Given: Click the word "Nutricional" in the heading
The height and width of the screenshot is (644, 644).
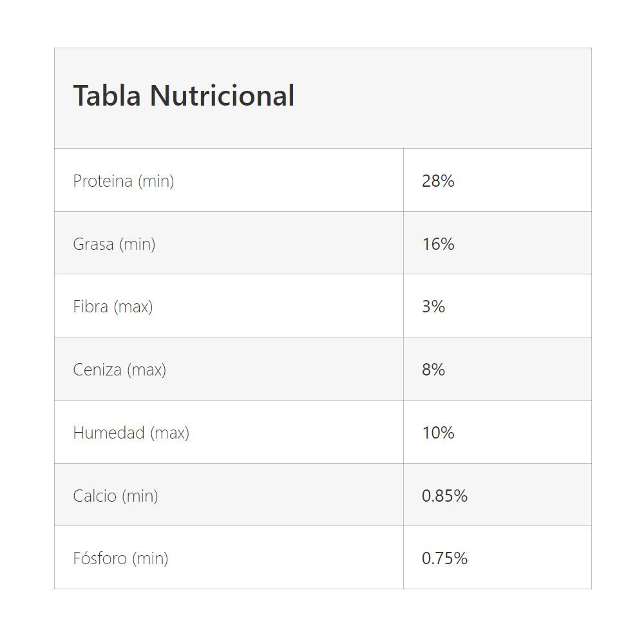Looking at the screenshot, I should (x=222, y=96).
